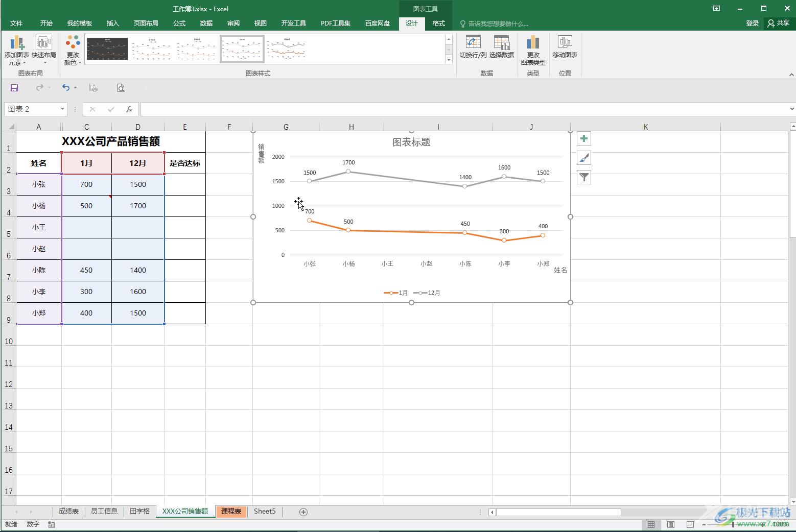This screenshot has height=532, width=796.
Task: Switch to Page Break Preview in status bar
Action: (690, 524)
